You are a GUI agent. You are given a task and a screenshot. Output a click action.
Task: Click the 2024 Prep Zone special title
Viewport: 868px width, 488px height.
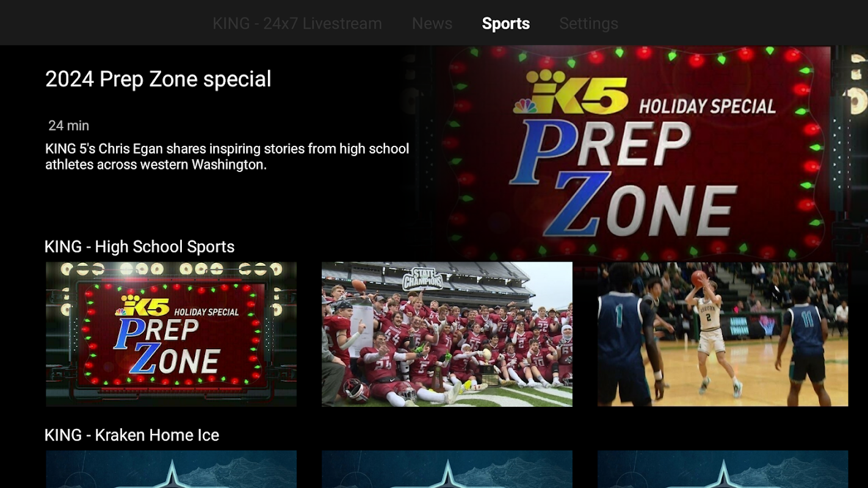coord(158,79)
